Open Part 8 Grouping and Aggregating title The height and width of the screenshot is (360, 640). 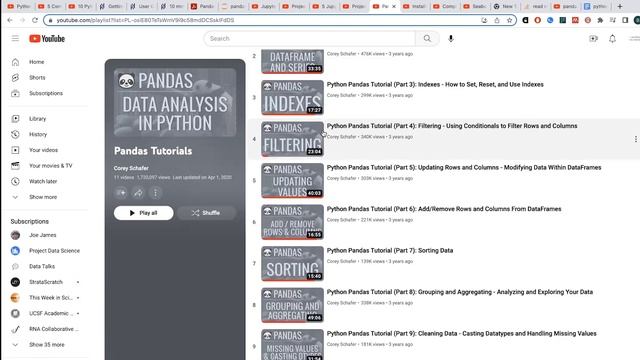coord(460,292)
